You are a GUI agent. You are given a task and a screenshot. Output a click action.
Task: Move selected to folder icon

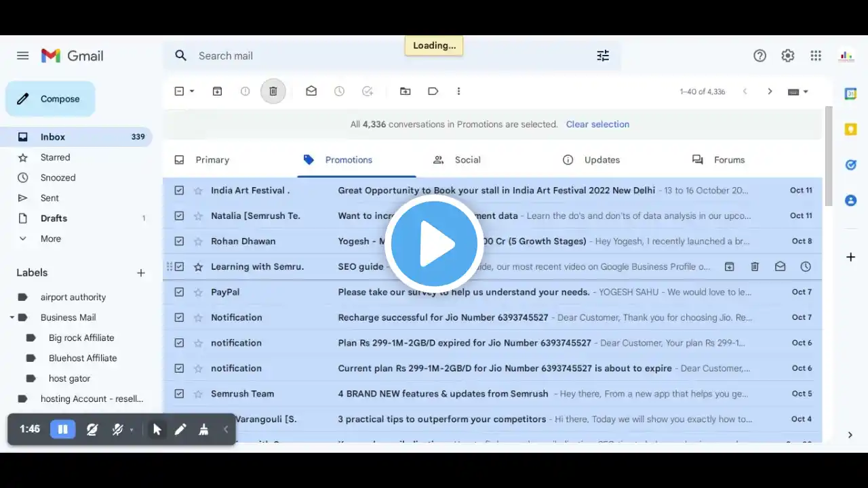pos(405,91)
